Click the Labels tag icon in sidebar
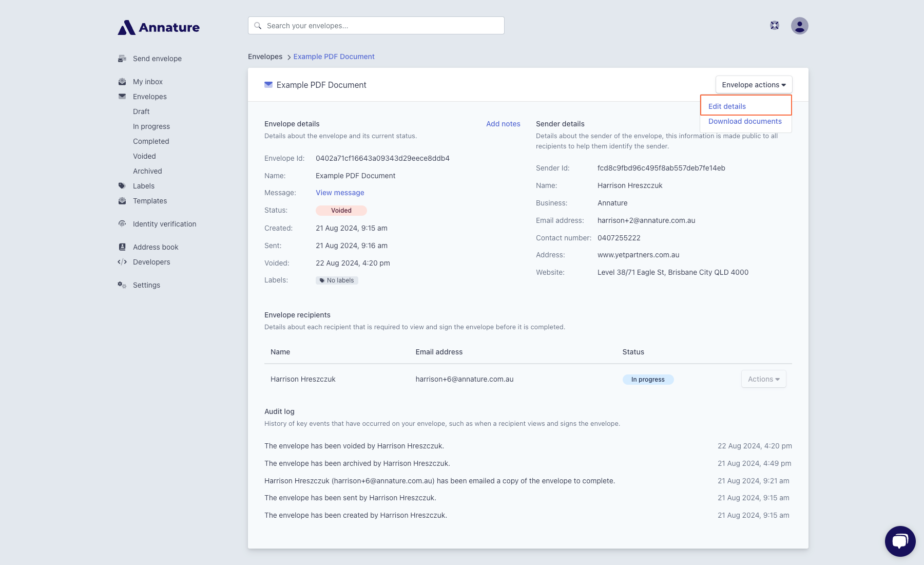This screenshot has width=924, height=565. click(x=122, y=186)
